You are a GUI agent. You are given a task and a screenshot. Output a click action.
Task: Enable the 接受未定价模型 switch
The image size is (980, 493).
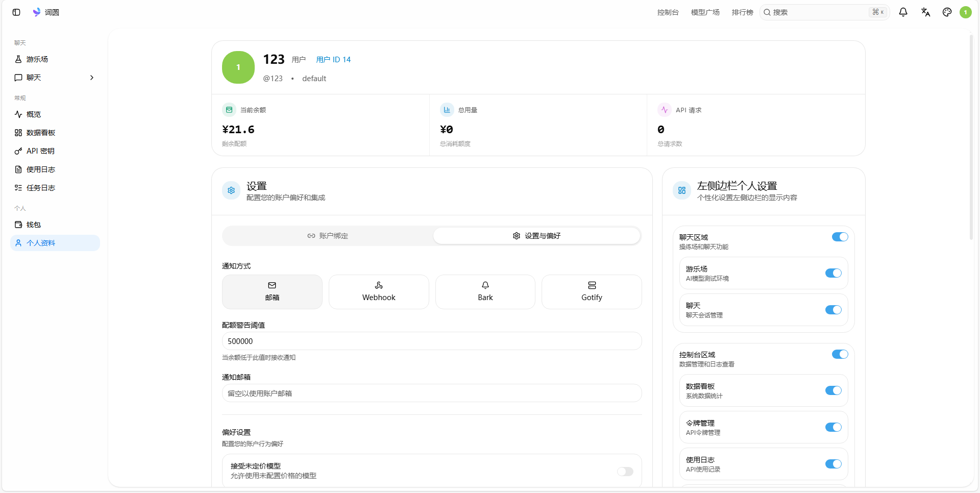pyautogui.click(x=625, y=472)
